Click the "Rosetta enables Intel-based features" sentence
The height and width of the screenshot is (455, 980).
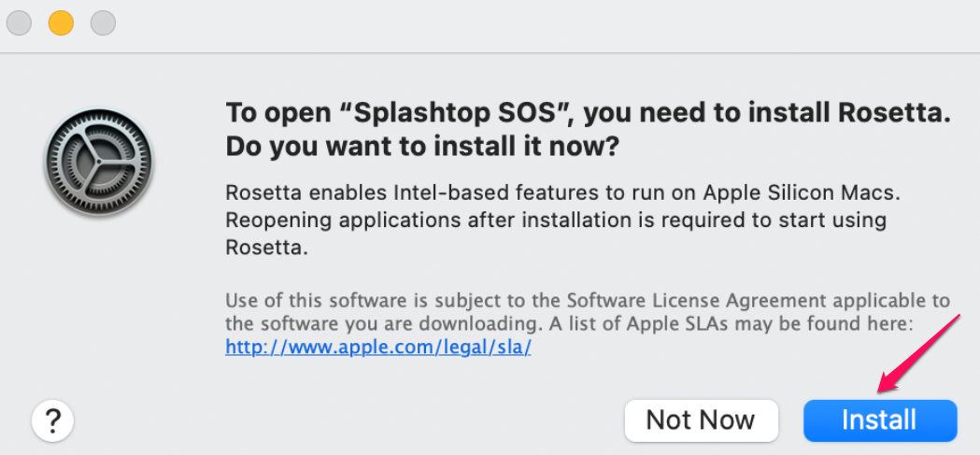(412, 192)
